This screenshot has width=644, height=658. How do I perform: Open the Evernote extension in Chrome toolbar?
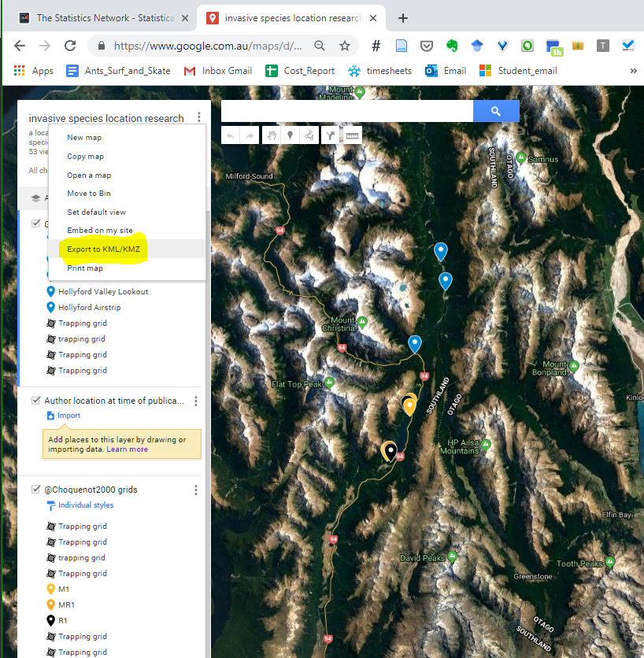click(x=452, y=46)
